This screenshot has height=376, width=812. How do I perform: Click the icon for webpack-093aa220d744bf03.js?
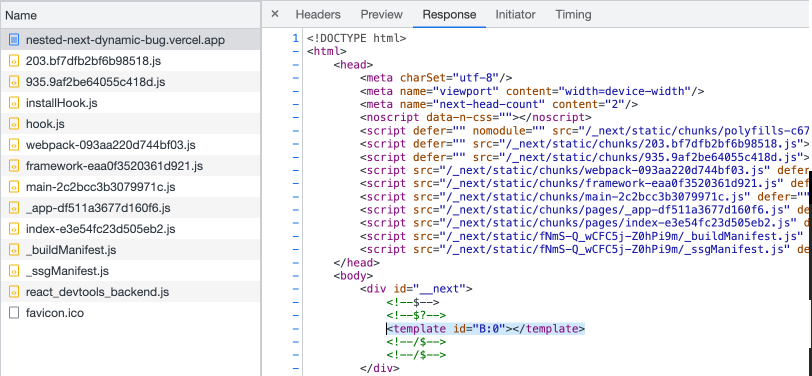14,145
